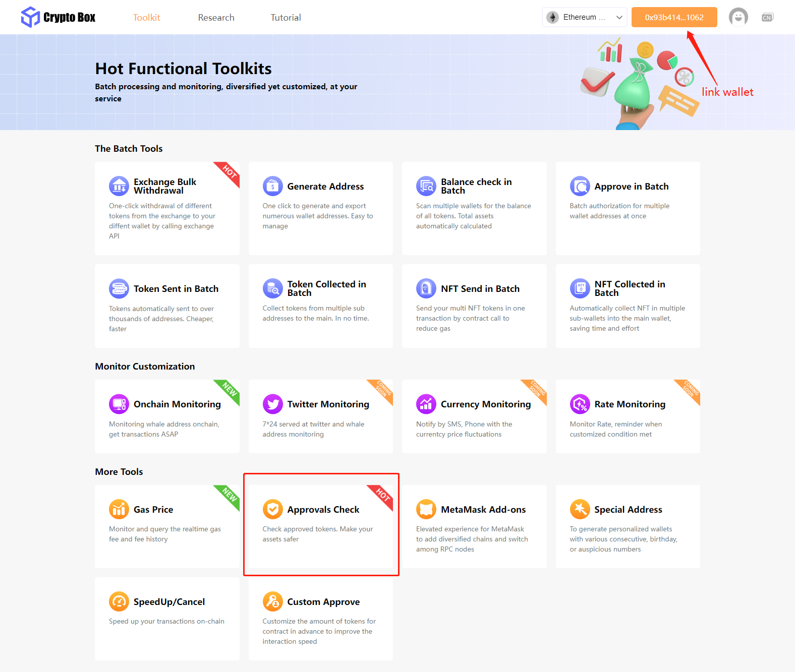Select the Toolkit navigation tab

point(146,18)
